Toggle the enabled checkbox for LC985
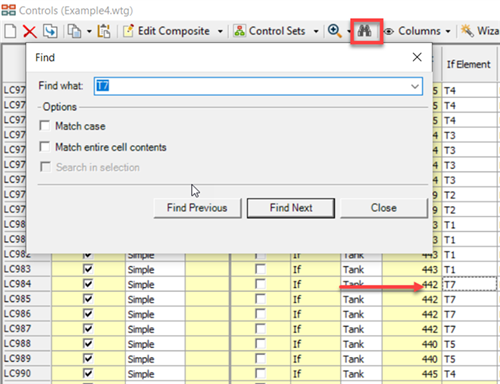The height and width of the screenshot is (384, 500). (x=88, y=299)
